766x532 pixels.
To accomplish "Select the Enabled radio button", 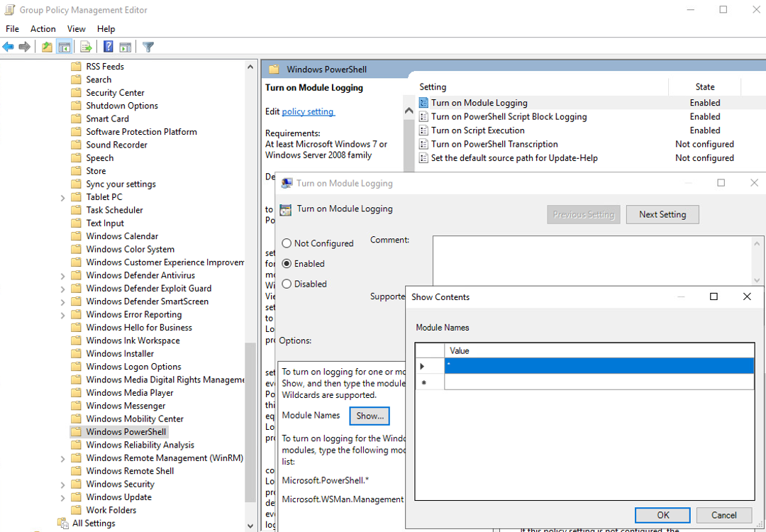I will [287, 263].
